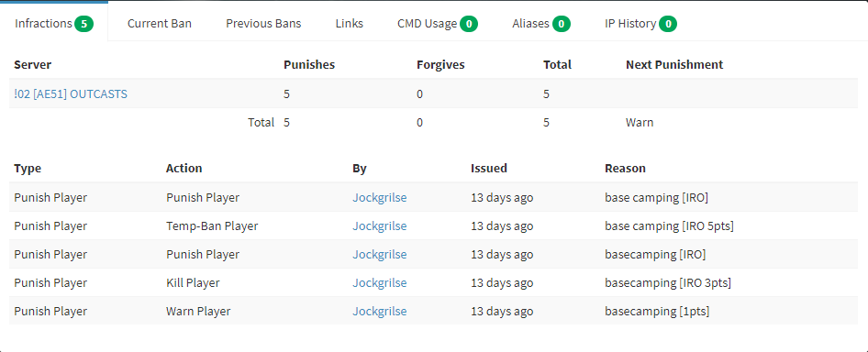Open Jockgrilse on the Temp-Ban Player row
868x352 pixels.
point(380,225)
